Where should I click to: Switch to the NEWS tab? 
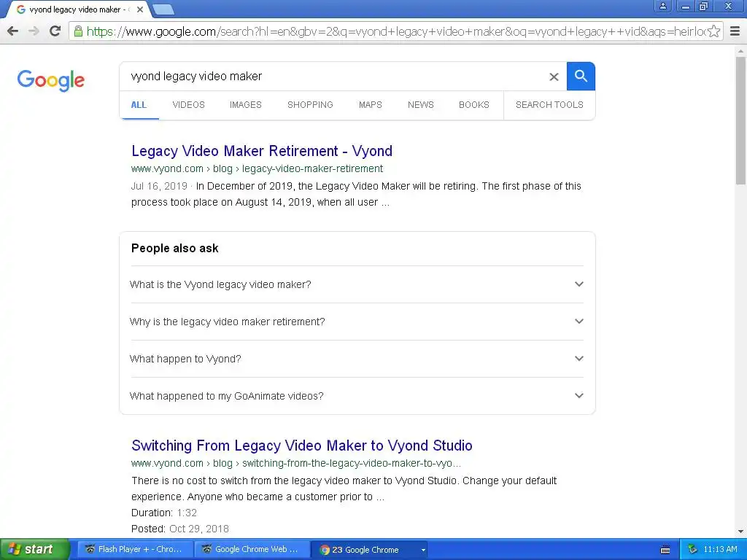[x=421, y=105]
